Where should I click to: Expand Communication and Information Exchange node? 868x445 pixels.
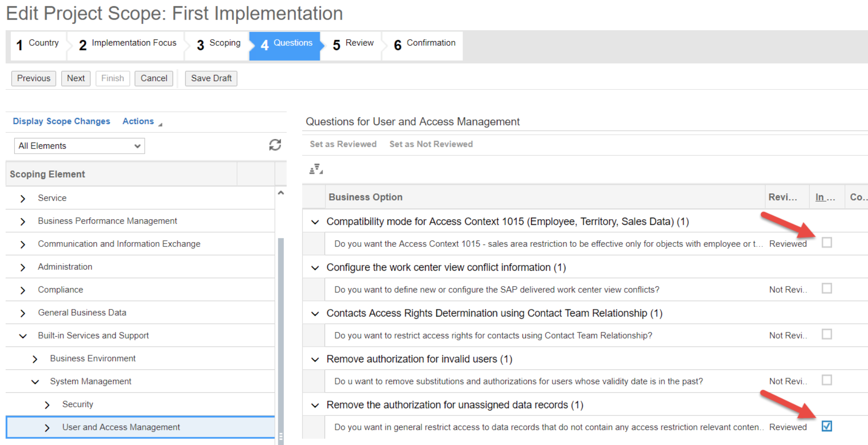[22, 244]
